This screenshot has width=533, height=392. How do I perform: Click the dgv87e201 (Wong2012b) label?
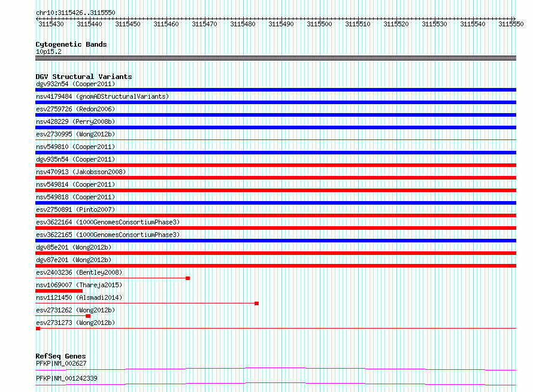pos(74,260)
